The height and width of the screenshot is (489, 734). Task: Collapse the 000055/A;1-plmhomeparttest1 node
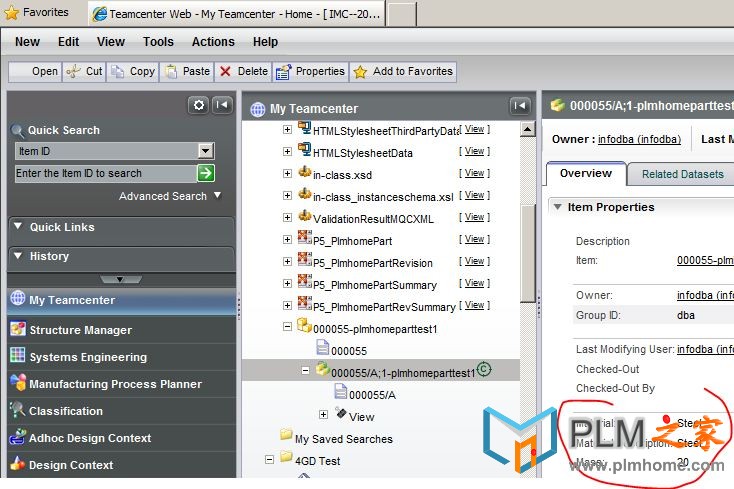(x=305, y=371)
